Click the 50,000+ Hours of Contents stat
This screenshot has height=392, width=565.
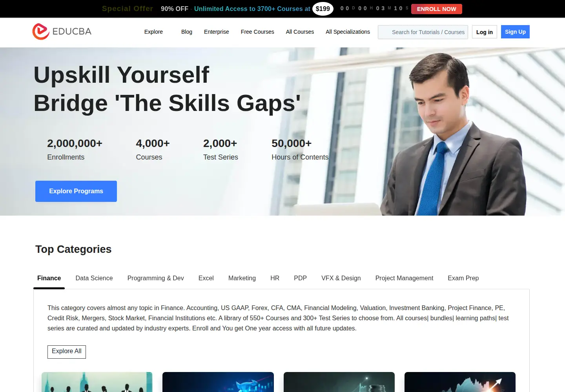300,150
